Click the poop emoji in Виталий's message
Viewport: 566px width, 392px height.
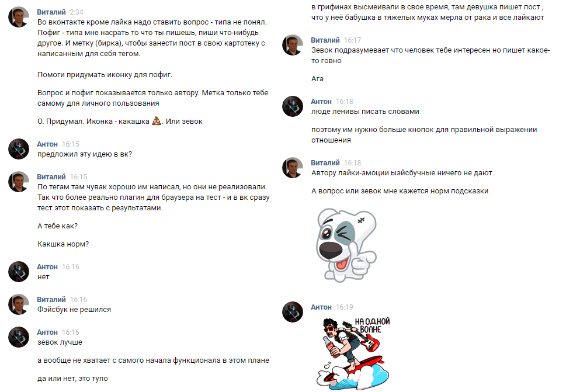tap(157, 121)
